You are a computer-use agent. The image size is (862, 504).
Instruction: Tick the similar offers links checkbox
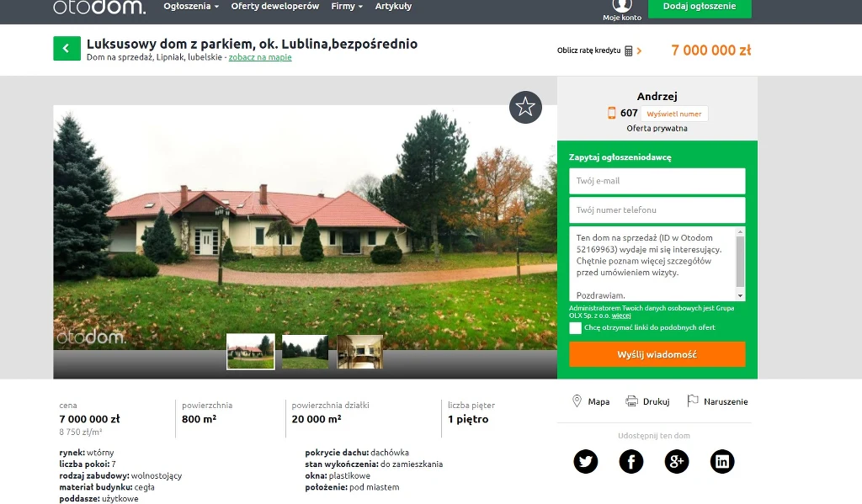tap(575, 328)
